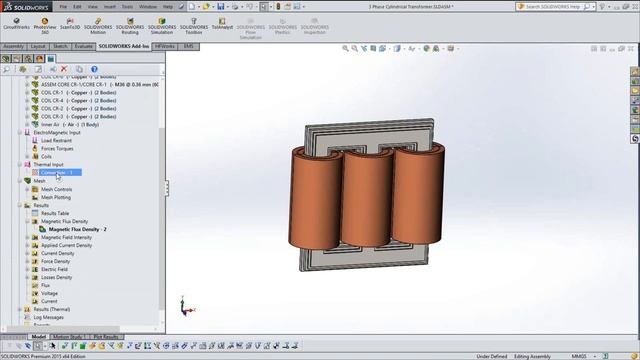Collapse the Thermal Input tree node
Image resolution: width=640 pixels, height=360 pixels.
20,164
